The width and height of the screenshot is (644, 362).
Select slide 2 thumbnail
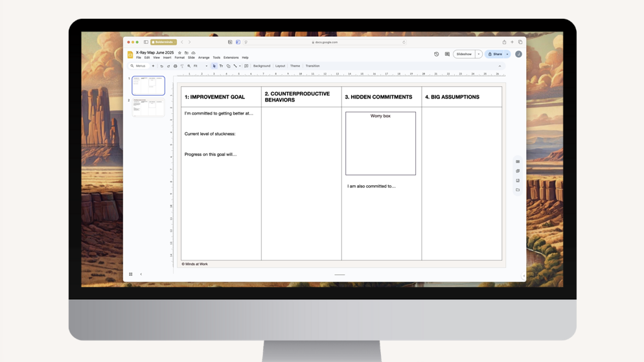point(148,107)
